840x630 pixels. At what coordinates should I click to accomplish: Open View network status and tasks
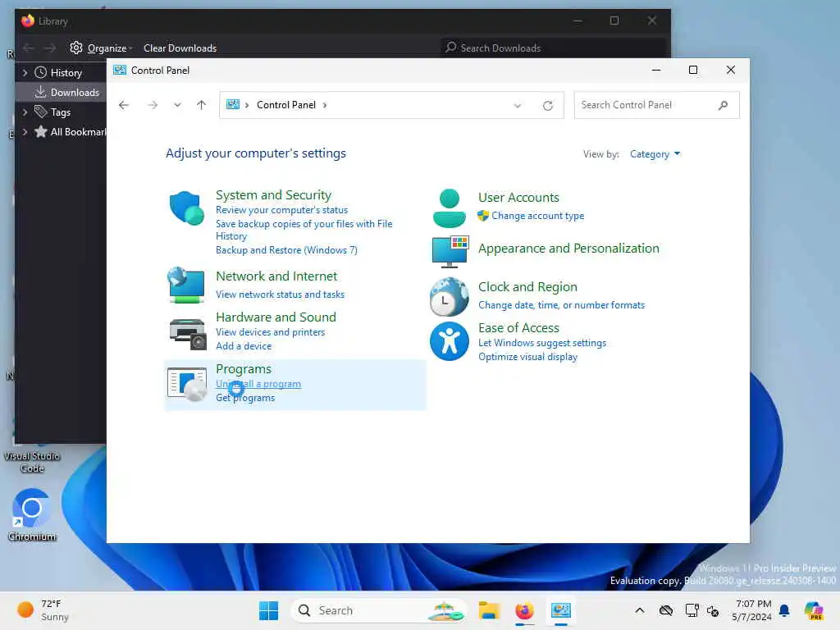click(281, 294)
